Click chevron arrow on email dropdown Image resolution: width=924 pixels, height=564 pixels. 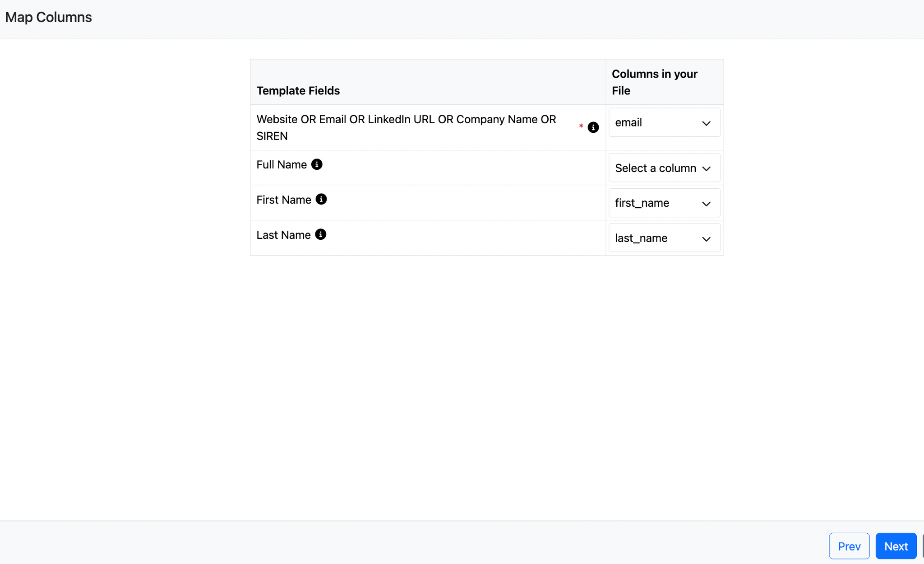tap(706, 123)
